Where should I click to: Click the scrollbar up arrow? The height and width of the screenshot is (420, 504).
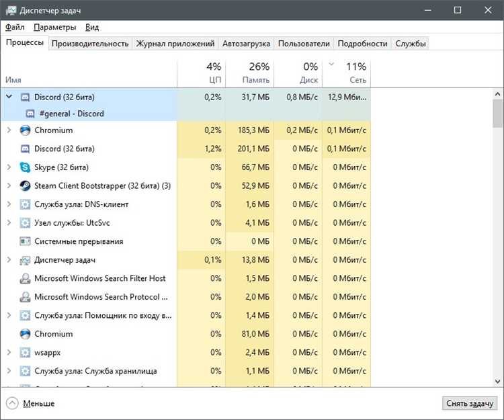click(497, 94)
